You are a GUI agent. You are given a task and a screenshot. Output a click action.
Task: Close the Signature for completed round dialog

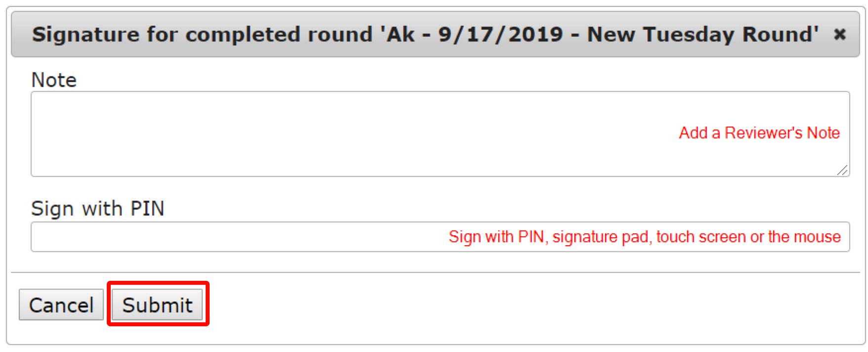840,35
